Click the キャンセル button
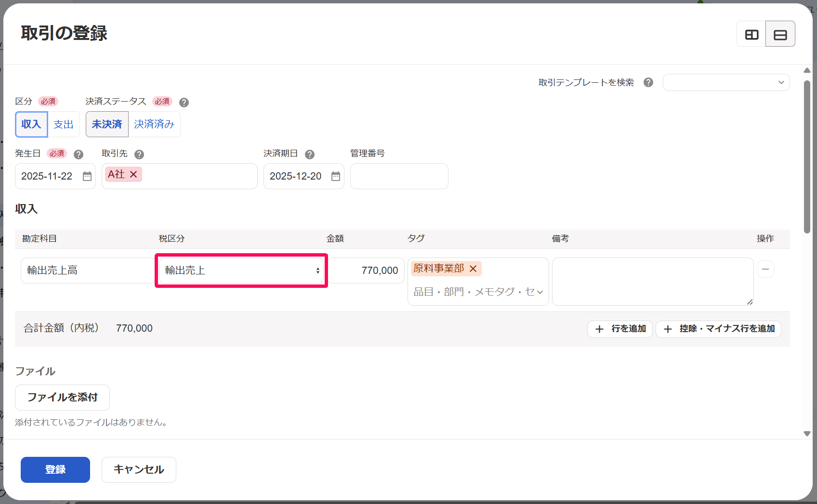The image size is (817, 504). click(139, 469)
